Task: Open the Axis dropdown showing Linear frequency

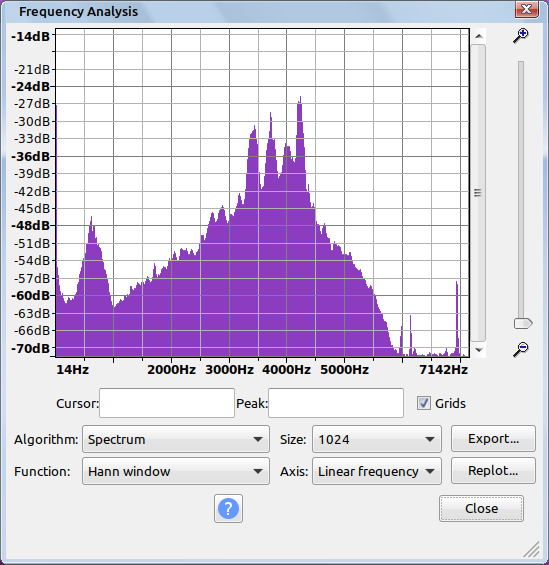Action: pos(377,471)
